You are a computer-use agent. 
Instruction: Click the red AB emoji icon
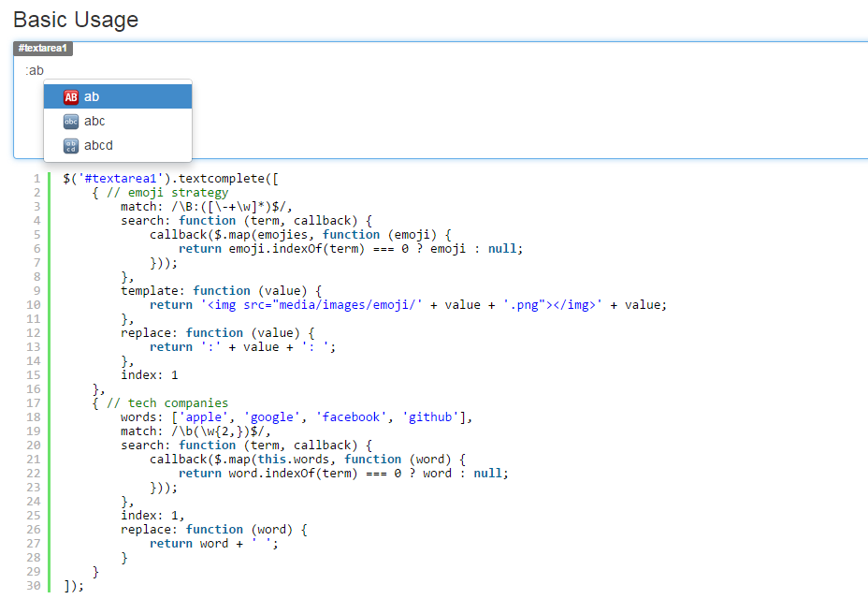click(71, 97)
